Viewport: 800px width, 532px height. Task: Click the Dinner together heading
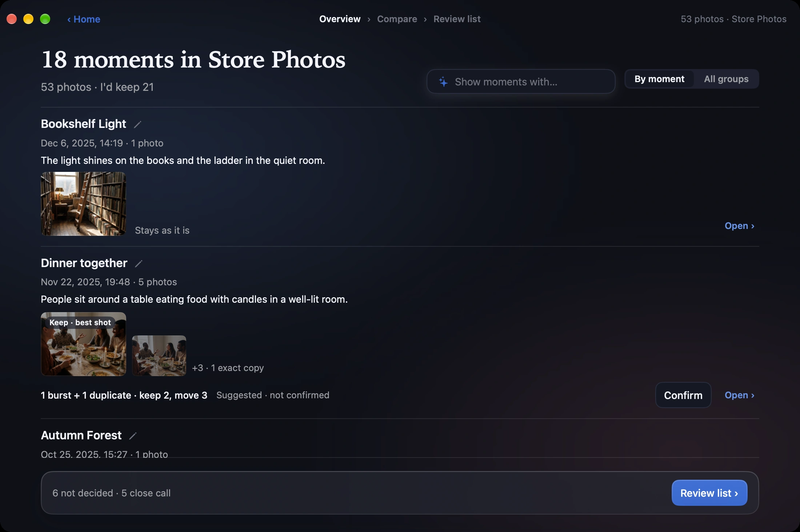[84, 263]
